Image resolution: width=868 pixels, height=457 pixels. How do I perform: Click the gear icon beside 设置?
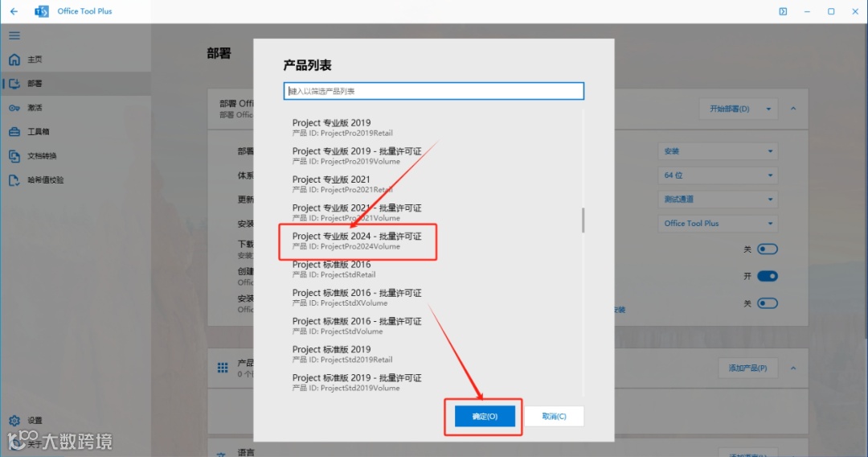coord(14,421)
